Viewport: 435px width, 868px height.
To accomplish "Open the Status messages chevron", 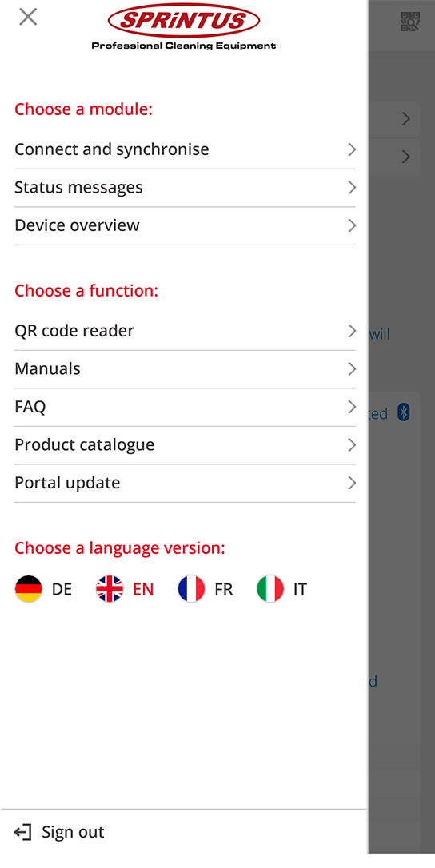I will [352, 188].
